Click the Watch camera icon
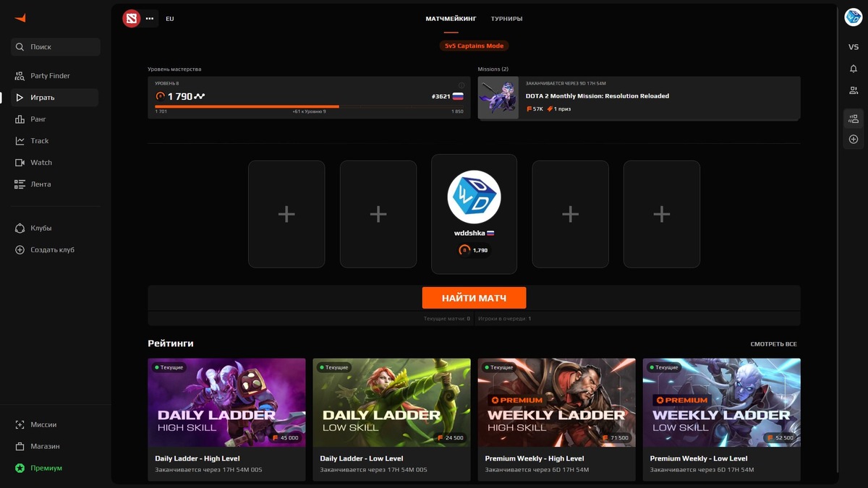 [x=20, y=163]
